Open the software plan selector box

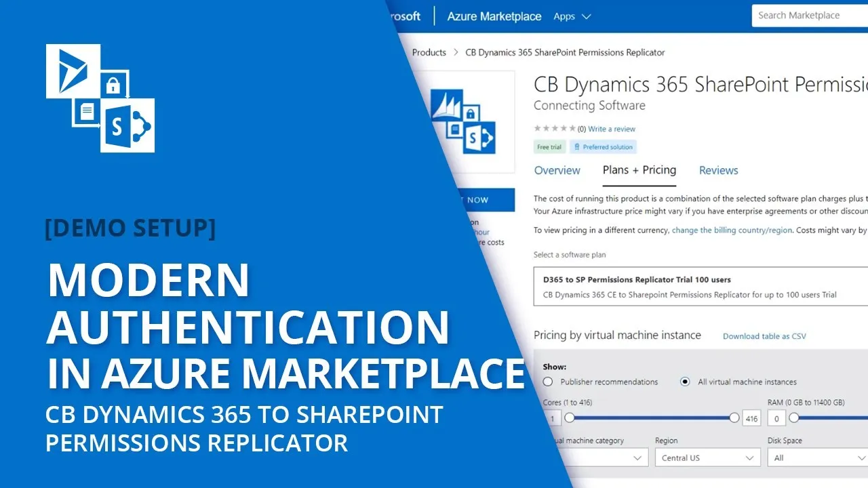701,287
